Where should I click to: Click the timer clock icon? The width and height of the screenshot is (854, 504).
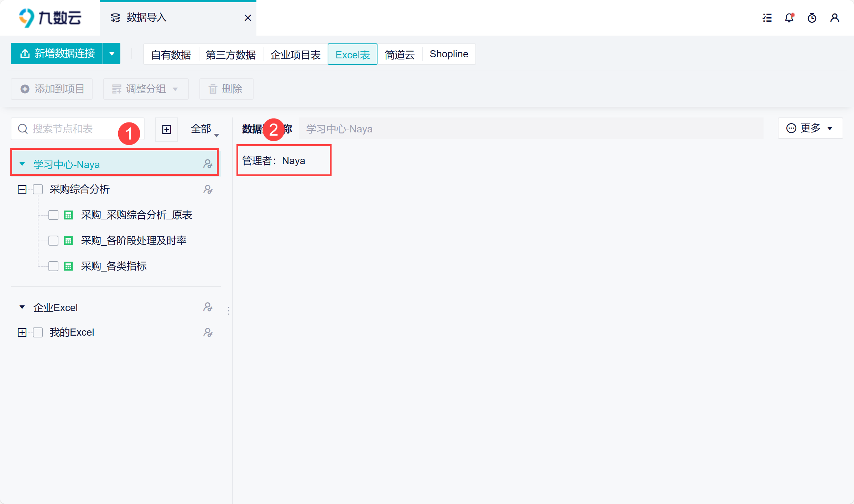(812, 18)
